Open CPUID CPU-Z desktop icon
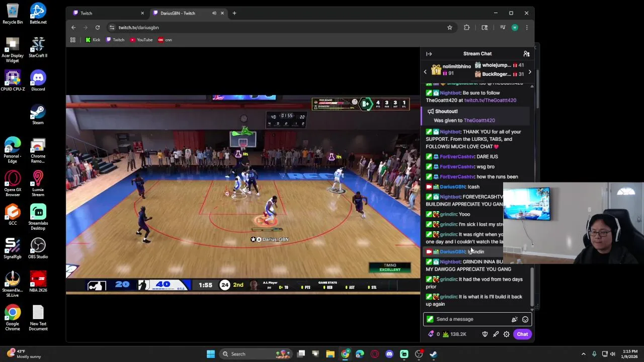644x362 pixels. click(x=13, y=81)
